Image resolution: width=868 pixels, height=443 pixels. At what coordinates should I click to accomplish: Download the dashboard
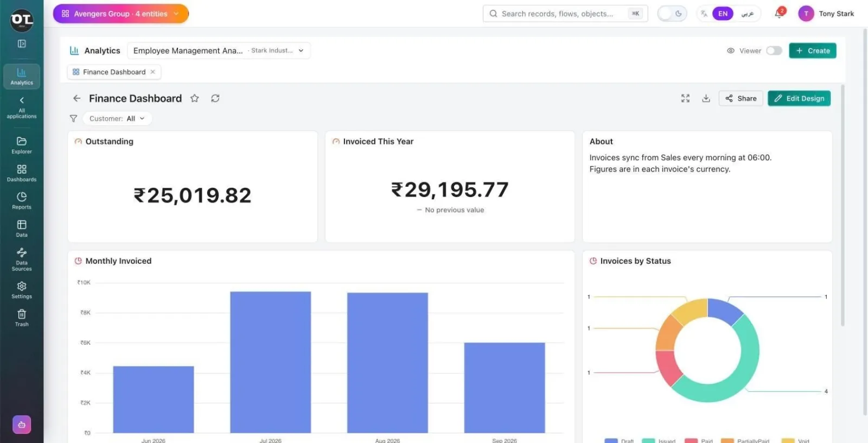(x=706, y=98)
